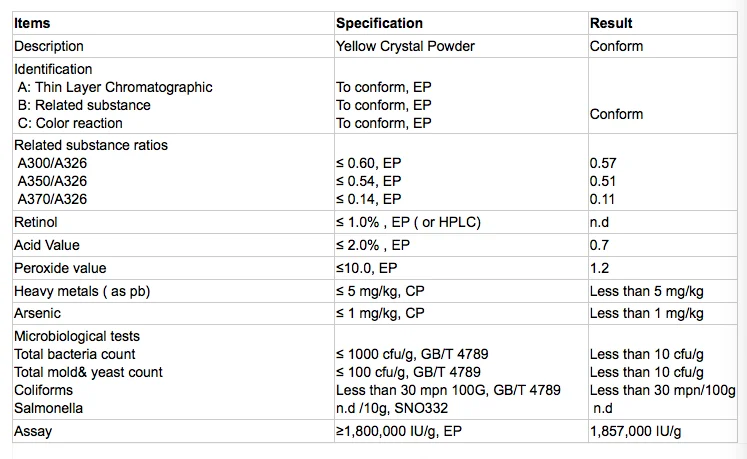
Task: Select the 0.57 result value
Action: 603,163
